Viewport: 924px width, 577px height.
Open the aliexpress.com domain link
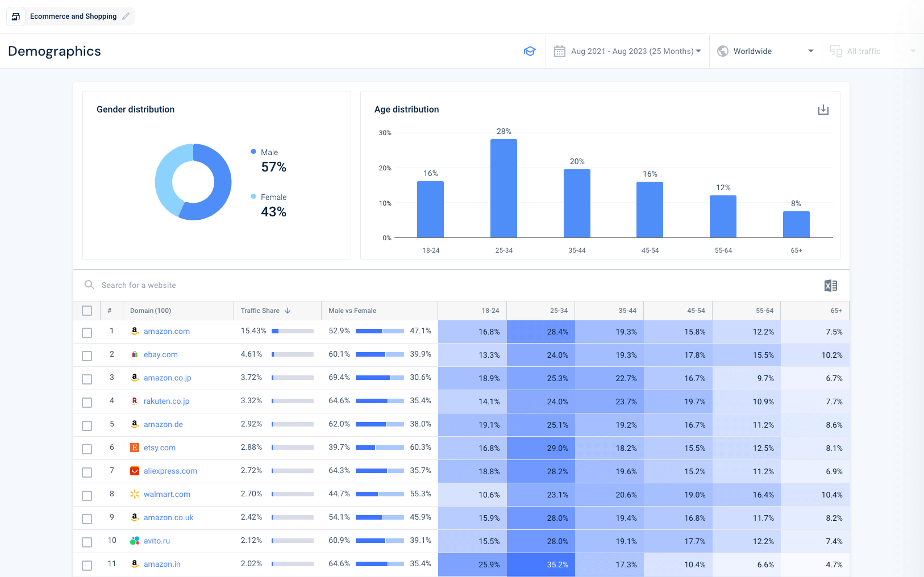(170, 471)
